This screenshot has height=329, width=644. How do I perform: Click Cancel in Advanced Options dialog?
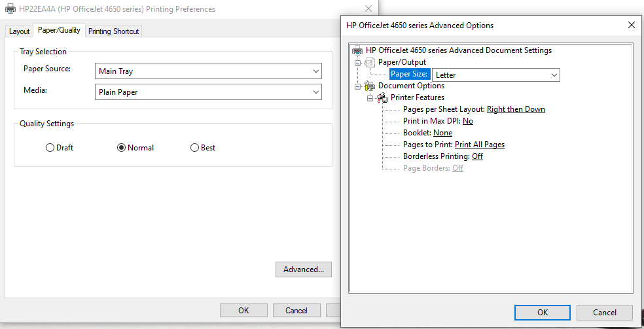(605, 313)
